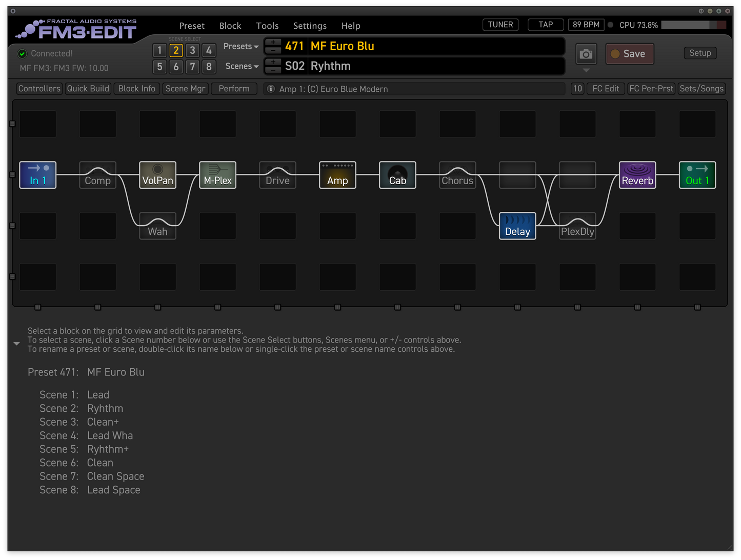741x560 pixels.
Task: Open the M-Plex block
Action: coord(217,175)
